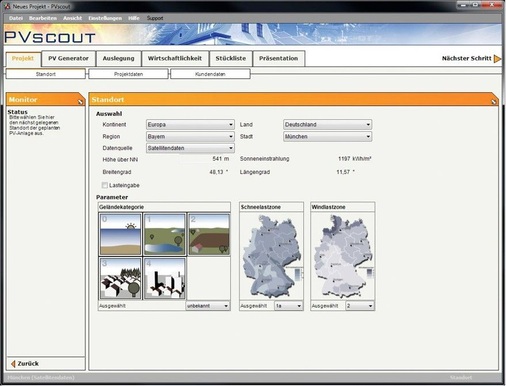
Task: Switch to the PV Generator tab
Action: (68, 58)
